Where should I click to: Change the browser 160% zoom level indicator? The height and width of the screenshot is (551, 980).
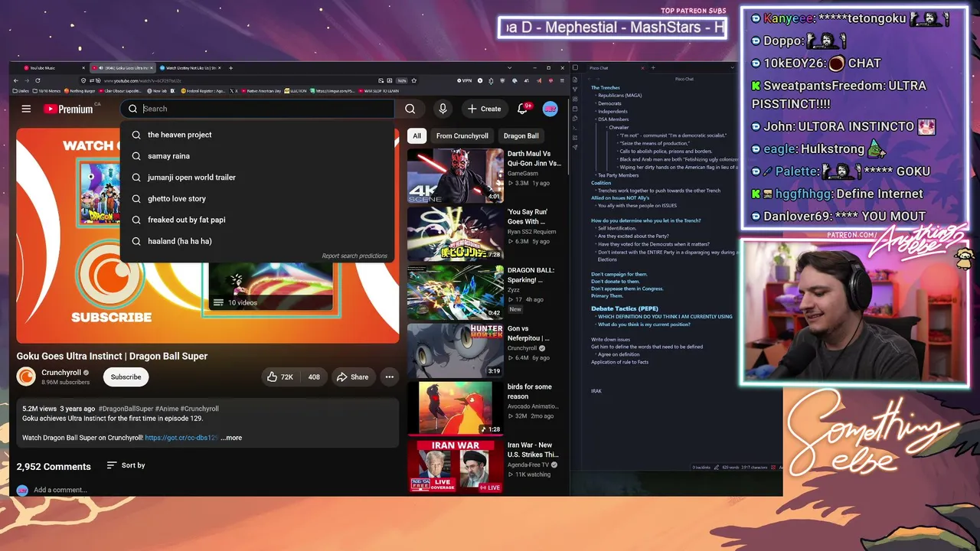(x=401, y=80)
